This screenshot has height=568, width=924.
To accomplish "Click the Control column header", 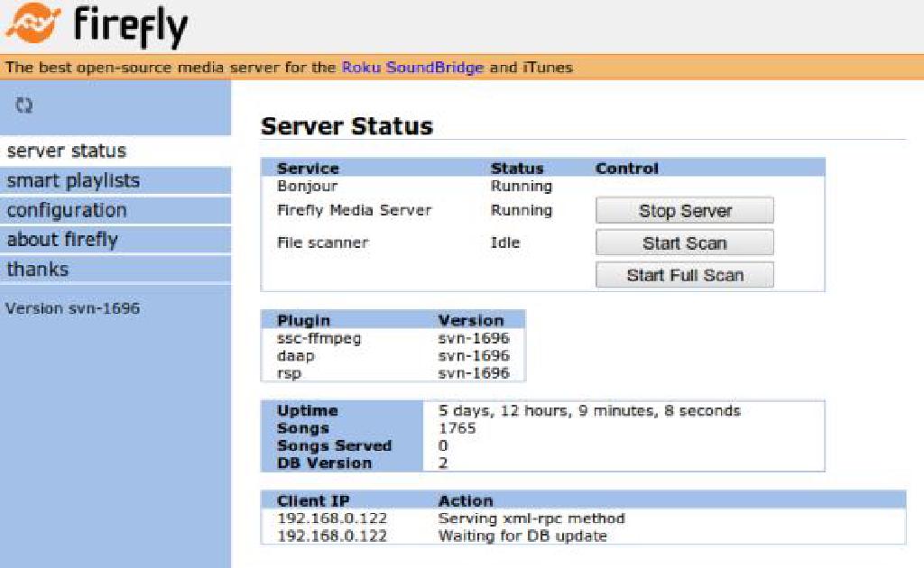I will tap(626, 169).
